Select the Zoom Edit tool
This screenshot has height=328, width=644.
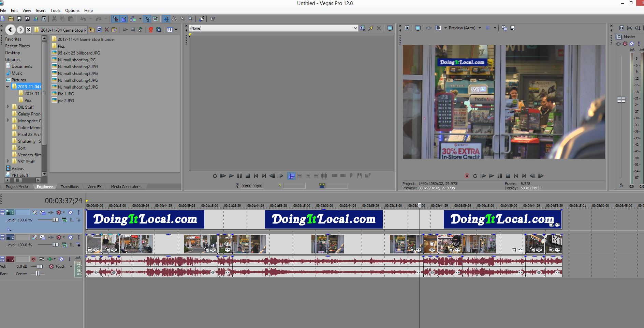[x=191, y=19]
